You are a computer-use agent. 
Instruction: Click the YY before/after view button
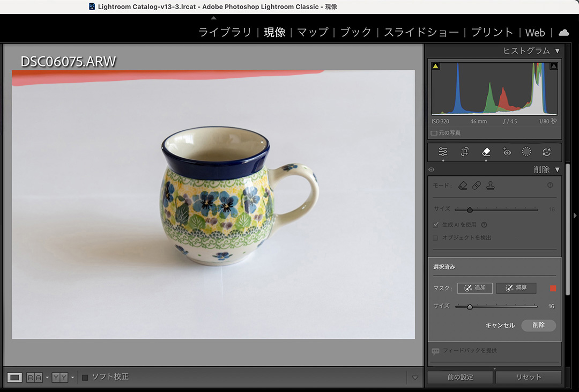[x=60, y=377]
